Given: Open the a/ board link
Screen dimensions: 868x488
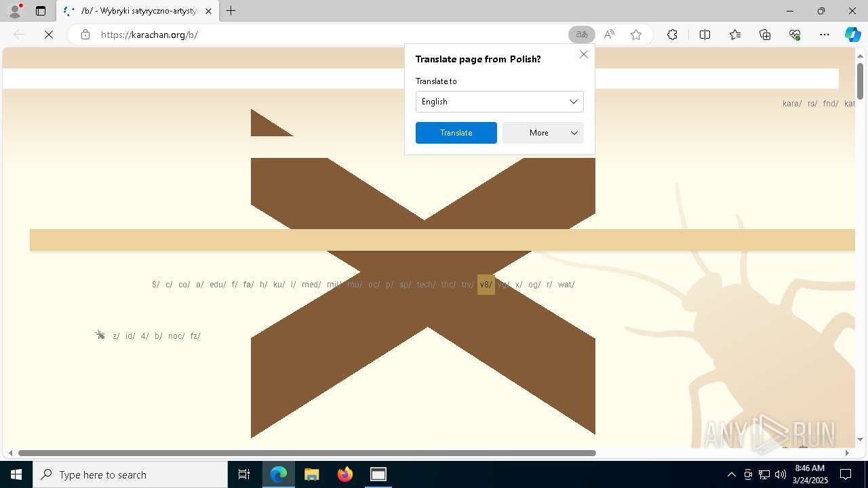Looking at the screenshot, I should [x=199, y=285].
